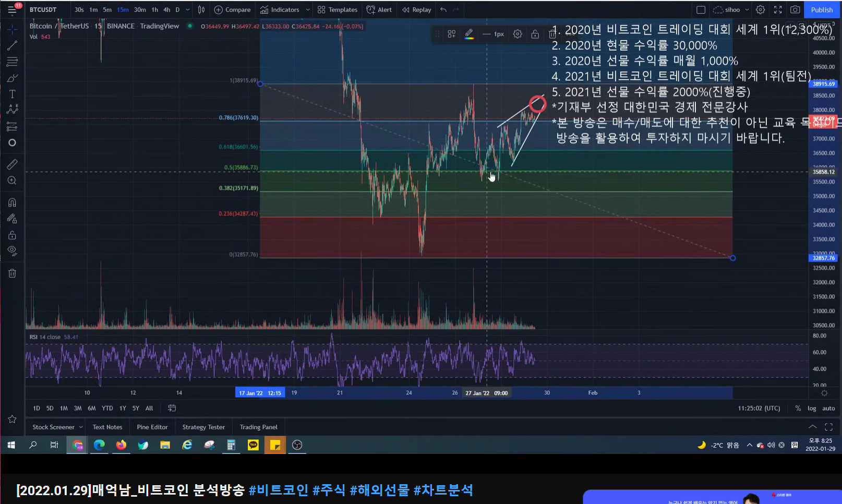842x504 pixels.
Task: Select the 4h interval
Action: (166, 9)
